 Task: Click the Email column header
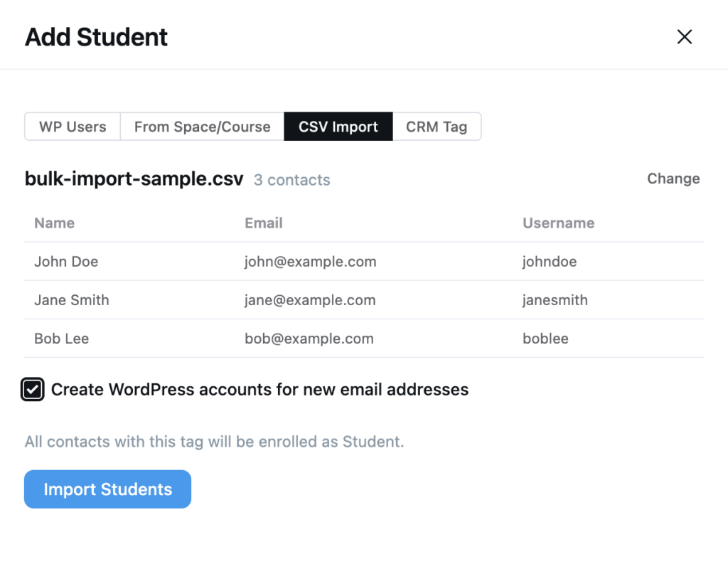(263, 223)
